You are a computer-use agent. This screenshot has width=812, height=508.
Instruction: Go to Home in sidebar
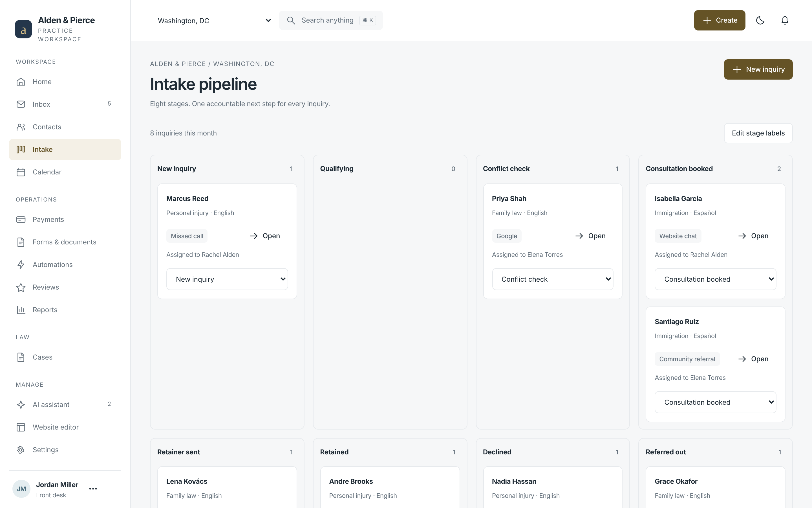[x=65, y=82]
